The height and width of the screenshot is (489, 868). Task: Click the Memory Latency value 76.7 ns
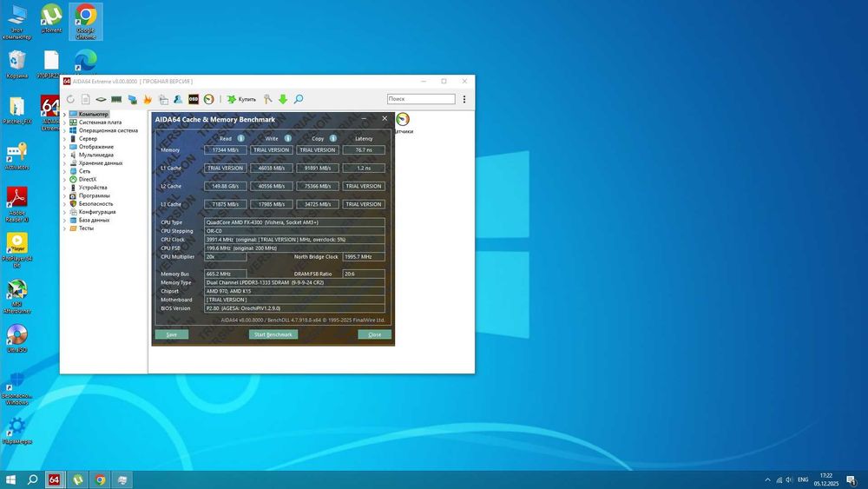(x=364, y=150)
